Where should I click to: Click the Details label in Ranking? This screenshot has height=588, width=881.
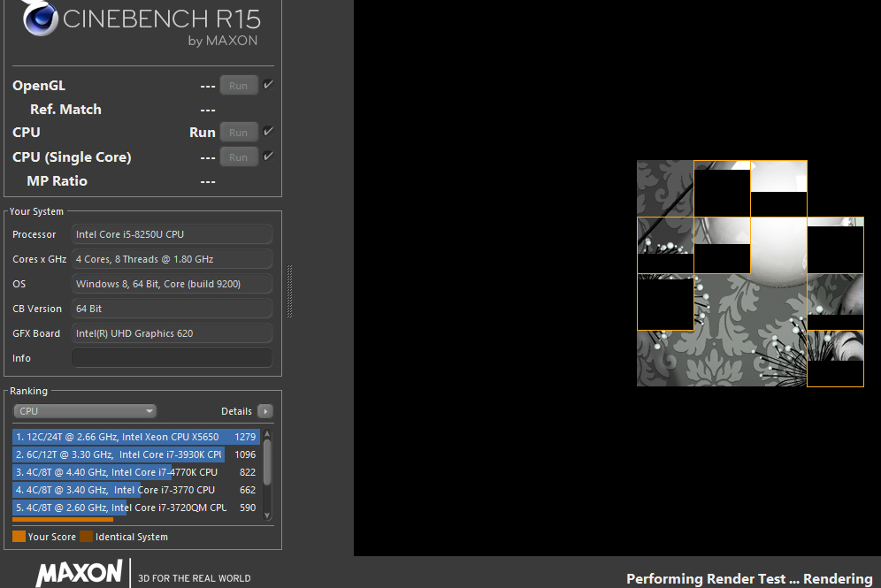[x=236, y=411]
